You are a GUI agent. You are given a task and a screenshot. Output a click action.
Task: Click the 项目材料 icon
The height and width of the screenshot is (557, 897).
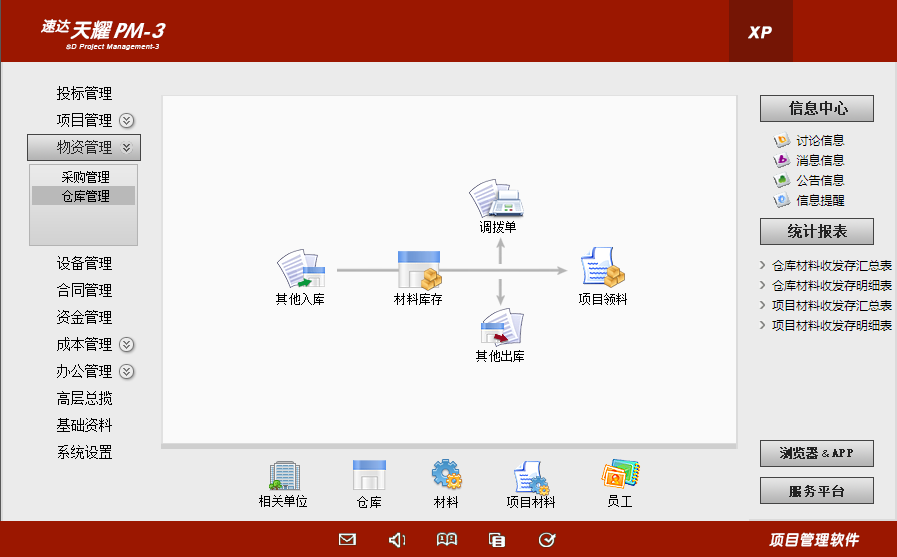click(530, 477)
